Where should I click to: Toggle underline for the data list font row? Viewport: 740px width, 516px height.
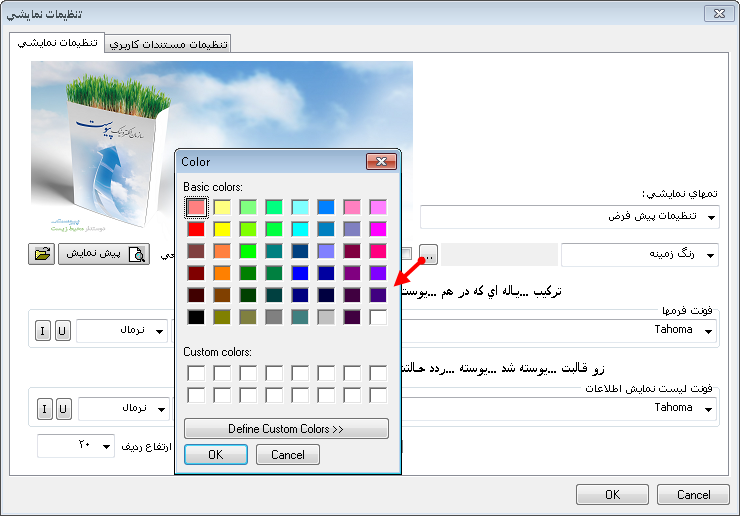point(63,408)
